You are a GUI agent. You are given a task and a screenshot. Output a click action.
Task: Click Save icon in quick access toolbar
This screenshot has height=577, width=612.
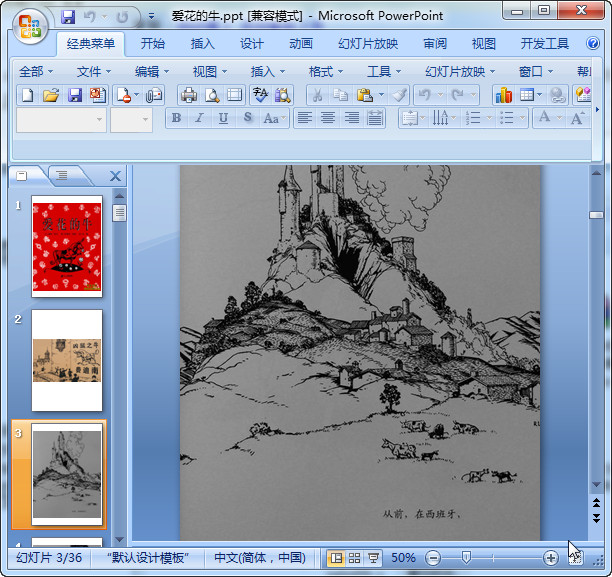tap(68, 17)
